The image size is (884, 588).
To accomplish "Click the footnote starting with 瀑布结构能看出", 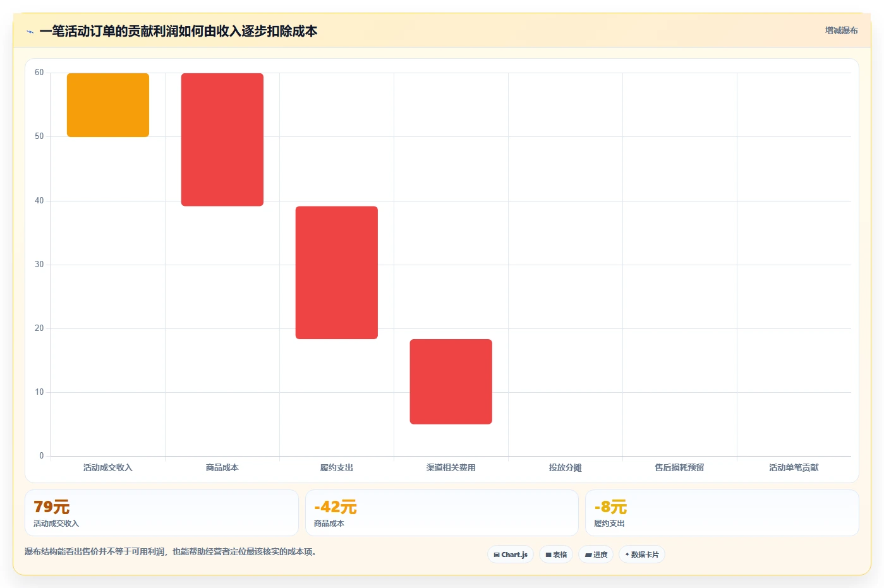I will (171, 552).
